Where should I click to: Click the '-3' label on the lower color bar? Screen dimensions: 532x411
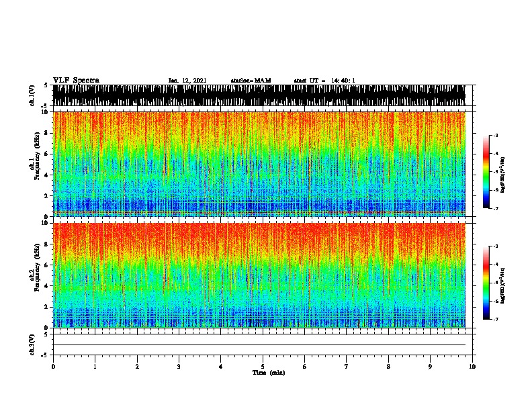495,246
